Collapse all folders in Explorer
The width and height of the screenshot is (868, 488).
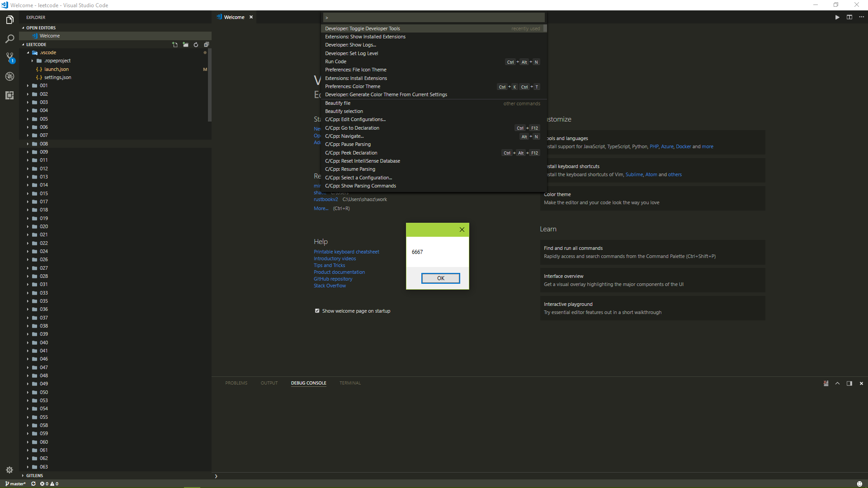point(207,44)
